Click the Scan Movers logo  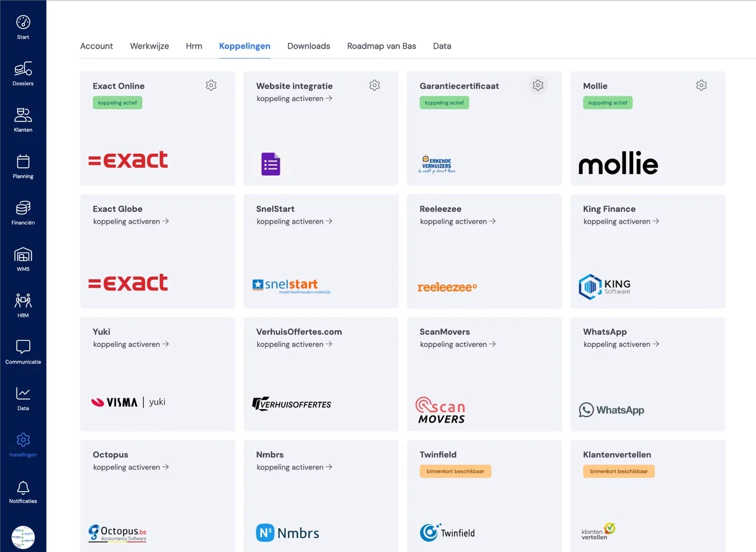tap(440, 410)
